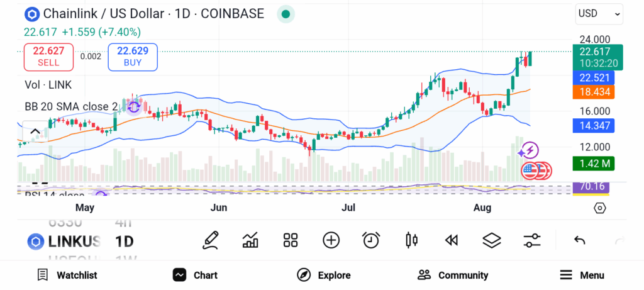Select the pencil drawing tool
The image size is (644, 290).
pos(211,240)
